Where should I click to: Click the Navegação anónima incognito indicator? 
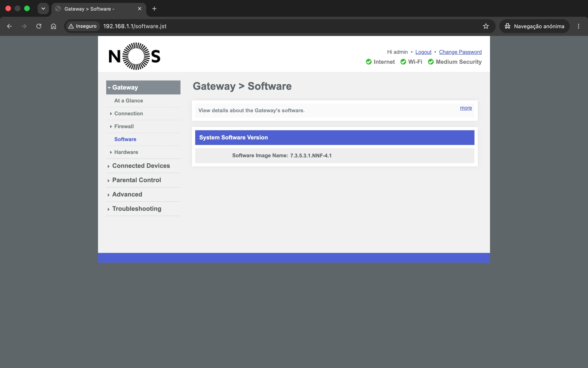click(x=534, y=26)
